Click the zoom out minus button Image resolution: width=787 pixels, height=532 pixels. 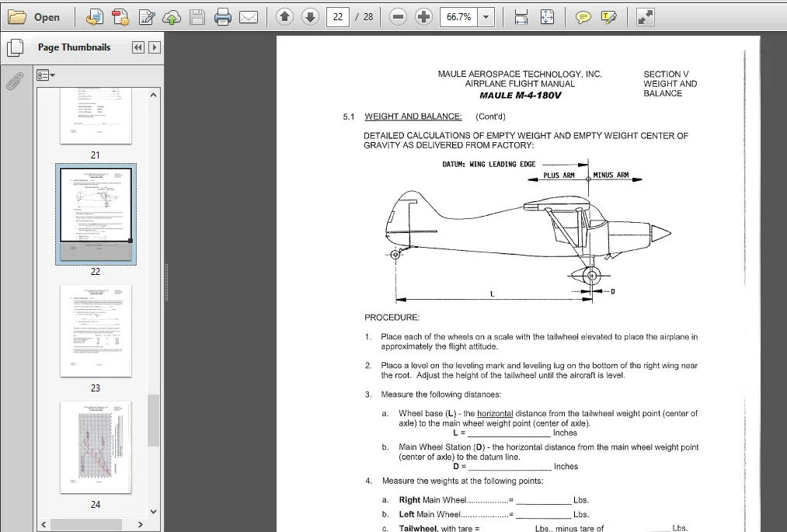pyautogui.click(x=398, y=17)
